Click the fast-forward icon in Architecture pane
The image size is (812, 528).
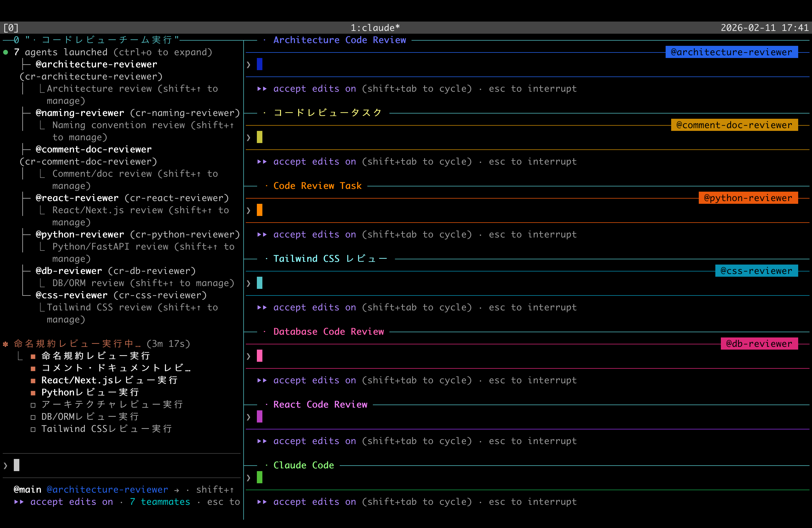point(262,89)
